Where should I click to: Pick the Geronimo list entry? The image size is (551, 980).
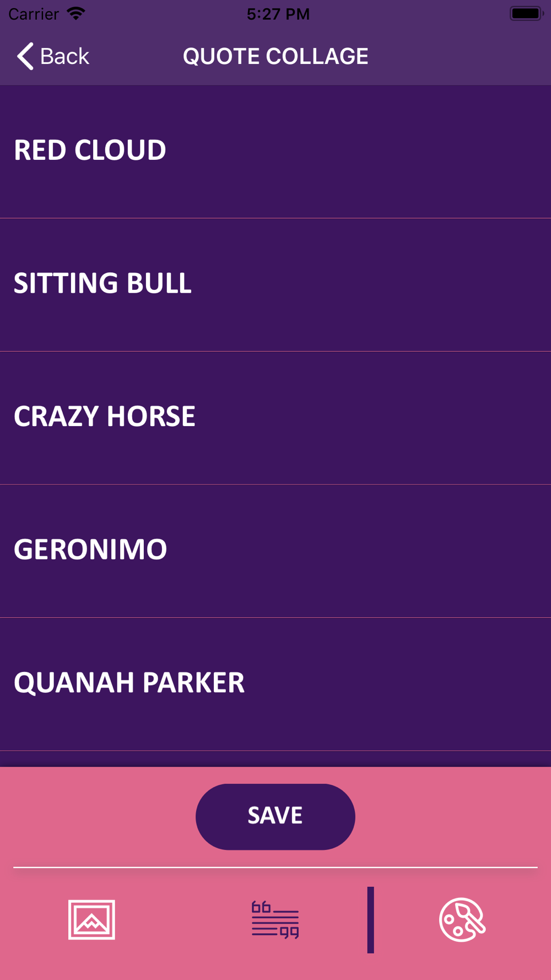275,551
